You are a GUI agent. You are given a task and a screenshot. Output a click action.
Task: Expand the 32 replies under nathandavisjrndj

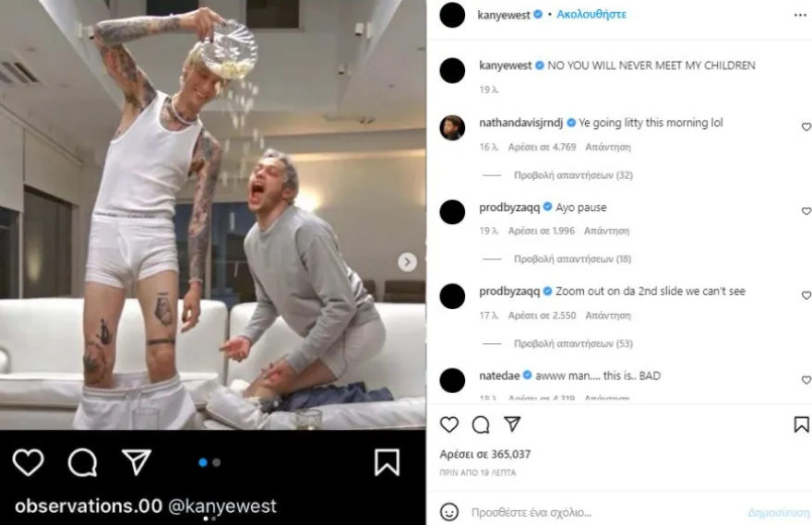tap(573, 175)
